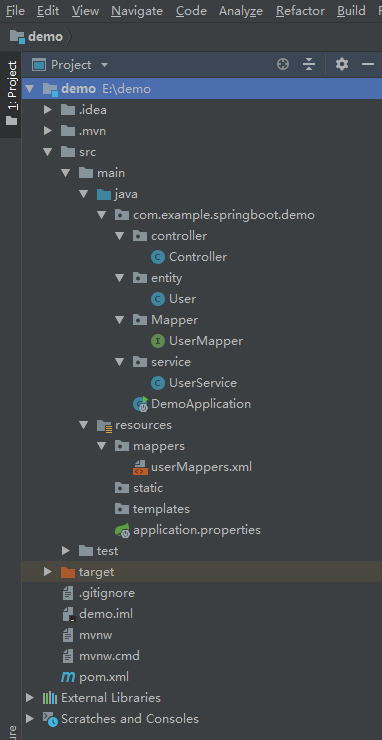Collapse the com.example.springboot.demo package
The height and width of the screenshot is (740, 382).
102,215
